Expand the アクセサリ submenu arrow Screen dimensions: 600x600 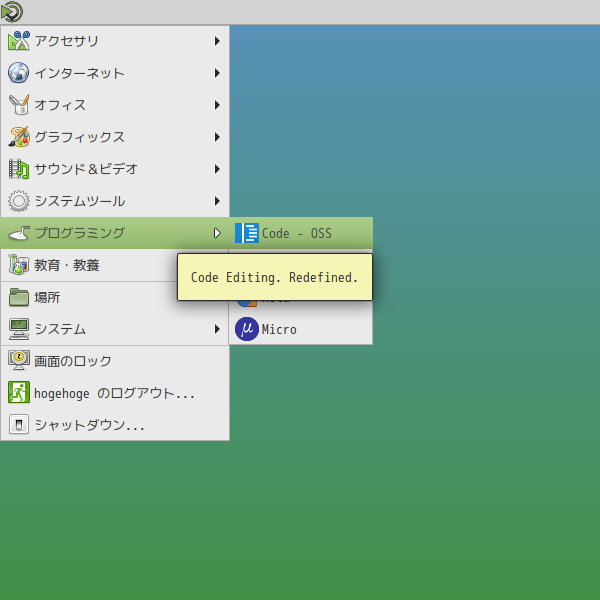pos(217,41)
